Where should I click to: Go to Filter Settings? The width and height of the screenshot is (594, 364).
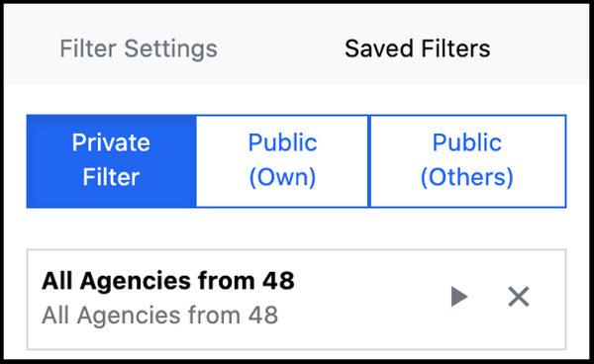click(x=139, y=48)
